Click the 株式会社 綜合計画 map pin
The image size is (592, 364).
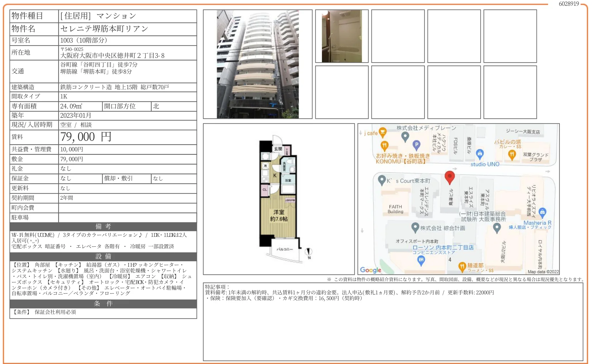tap(415, 227)
